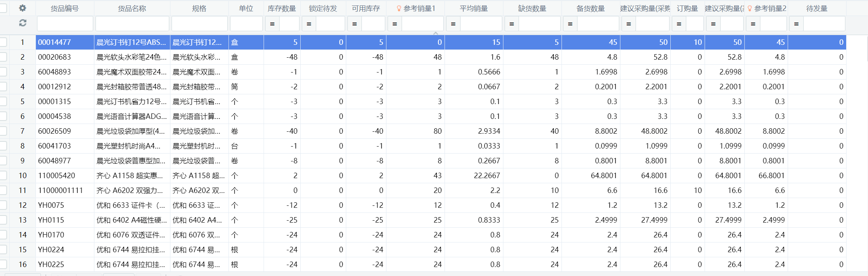This screenshot has width=868, height=276.
Task: Tick the checkbox for row 16
Action: [x=3, y=264]
